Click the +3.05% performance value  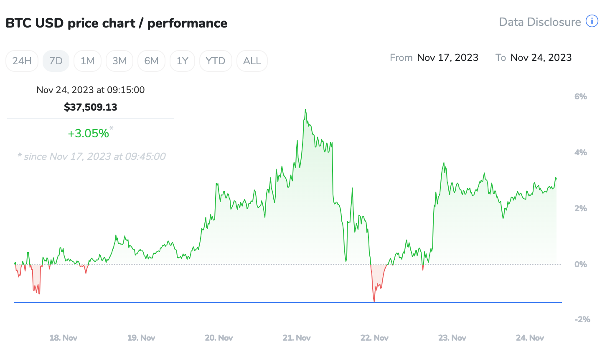click(x=88, y=133)
